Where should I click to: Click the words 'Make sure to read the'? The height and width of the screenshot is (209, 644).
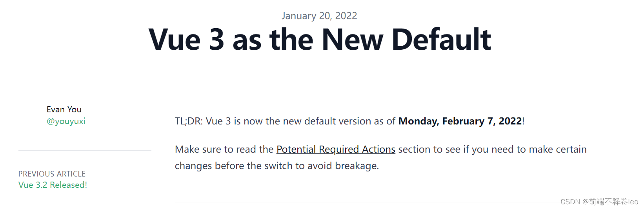pos(224,150)
